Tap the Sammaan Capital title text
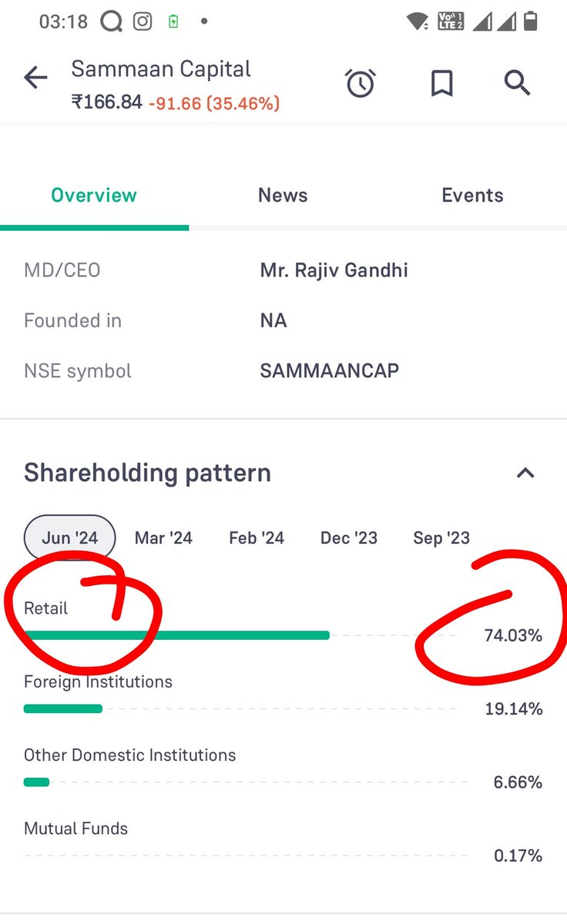Image resolution: width=567 pixels, height=924 pixels. click(161, 69)
